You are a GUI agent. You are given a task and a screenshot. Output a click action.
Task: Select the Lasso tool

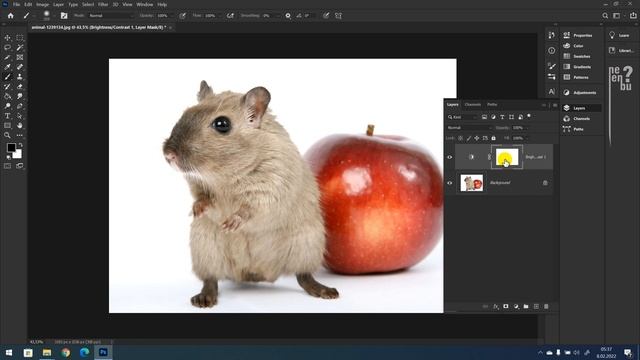7,47
